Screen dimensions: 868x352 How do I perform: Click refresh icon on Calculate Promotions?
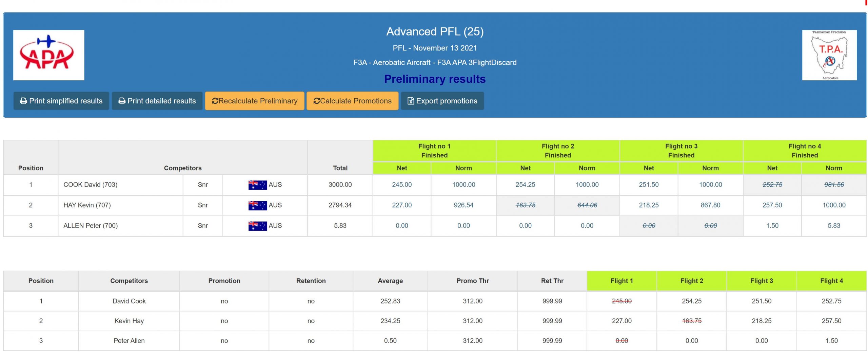[317, 101]
